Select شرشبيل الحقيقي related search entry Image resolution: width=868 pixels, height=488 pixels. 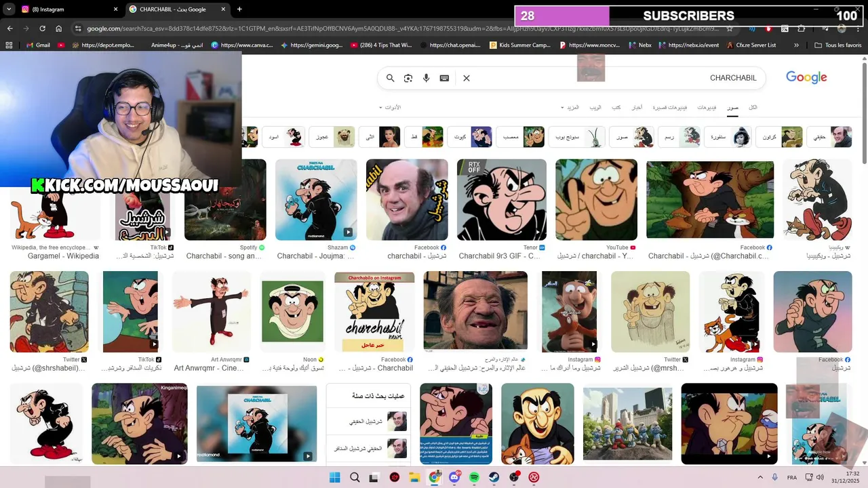(x=368, y=422)
